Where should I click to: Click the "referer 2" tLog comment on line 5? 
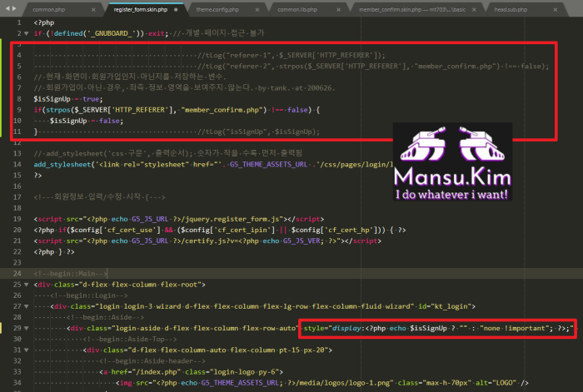373,66
